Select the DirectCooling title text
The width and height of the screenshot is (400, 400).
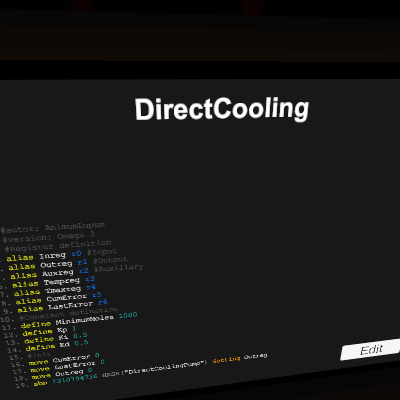(222, 109)
